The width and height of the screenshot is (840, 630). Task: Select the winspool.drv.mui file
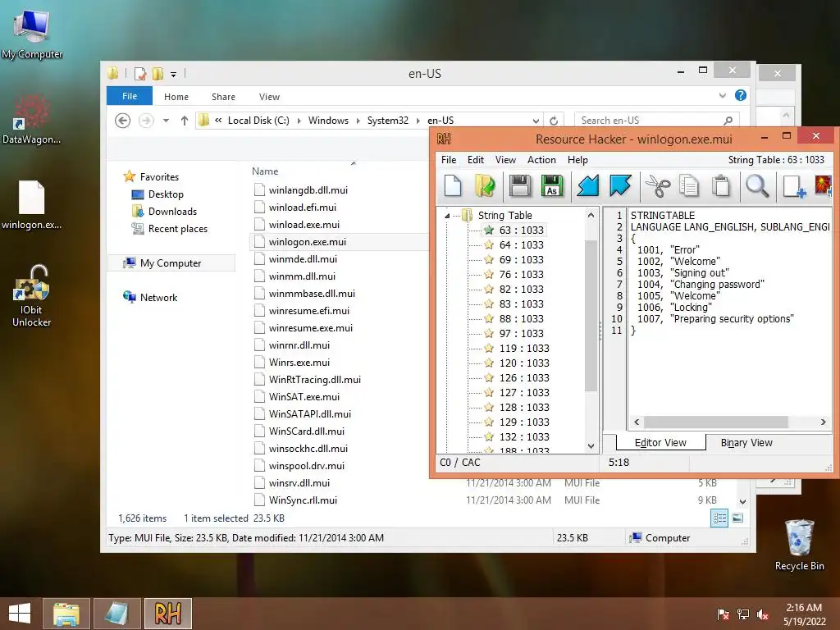307,466
